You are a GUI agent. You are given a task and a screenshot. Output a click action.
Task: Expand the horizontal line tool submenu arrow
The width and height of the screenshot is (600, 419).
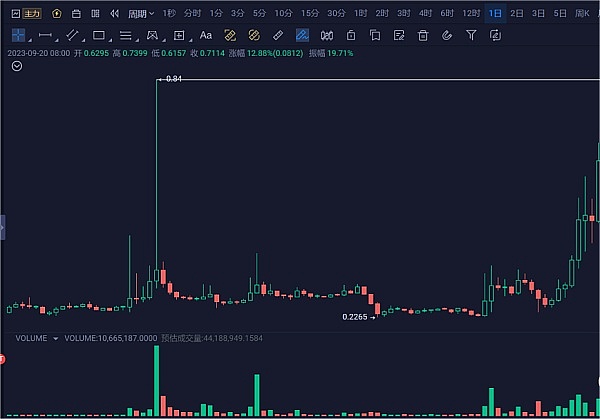coord(57,40)
